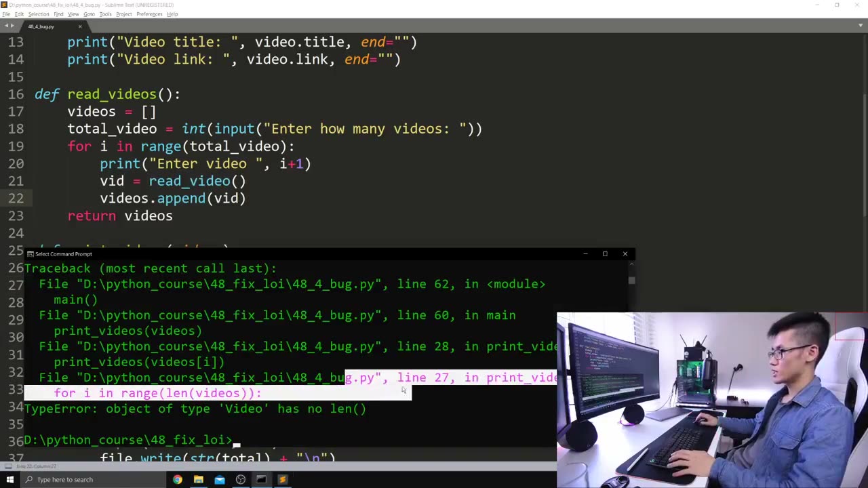Viewport: 868px width, 488px height.
Task: Click 'Video link' print statement
Action: click(234, 60)
